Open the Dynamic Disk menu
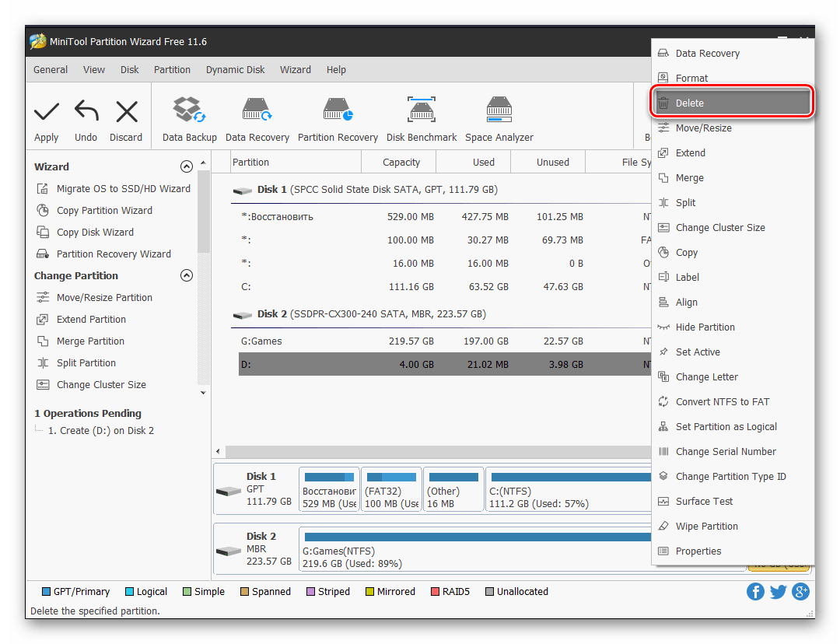This screenshot has height=644, width=840. [235, 70]
